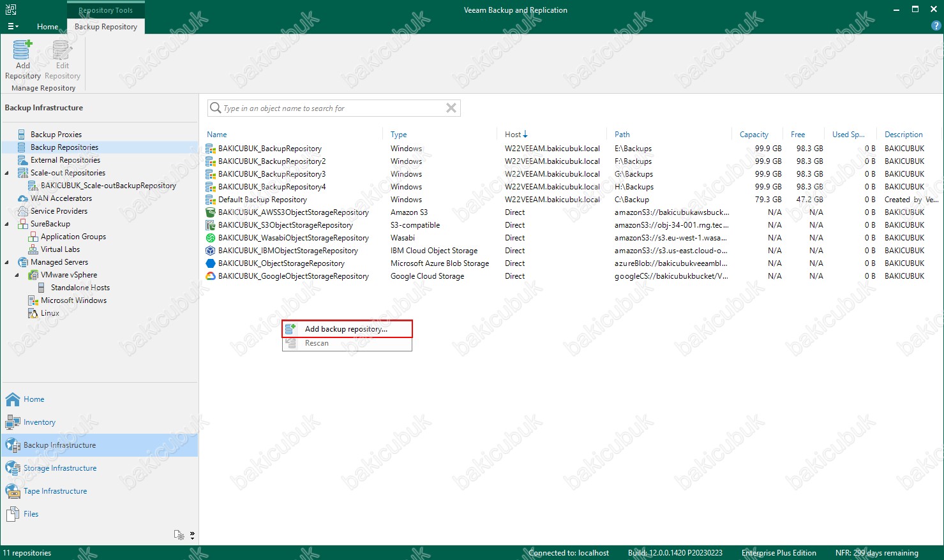Select the BAKICUBUK_BackupRepository row icon
Image resolution: width=944 pixels, height=560 pixels.
click(x=211, y=149)
